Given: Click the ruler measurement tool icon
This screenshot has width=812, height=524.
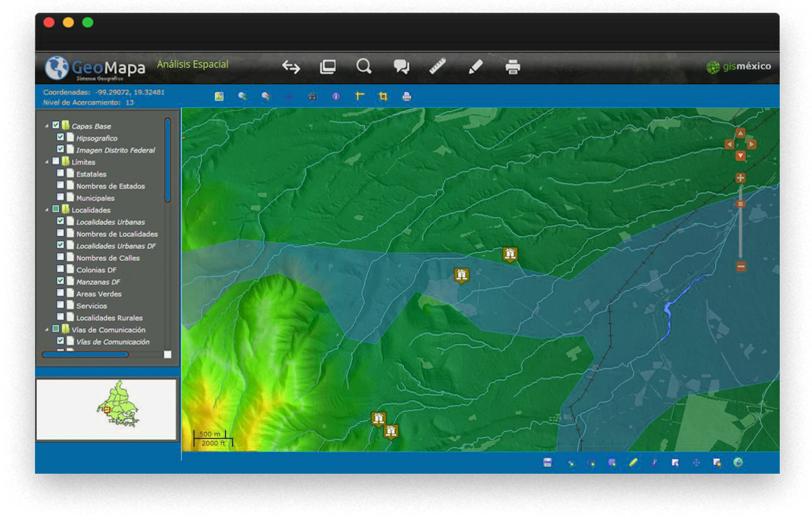Looking at the screenshot, I should click(437, 67).
